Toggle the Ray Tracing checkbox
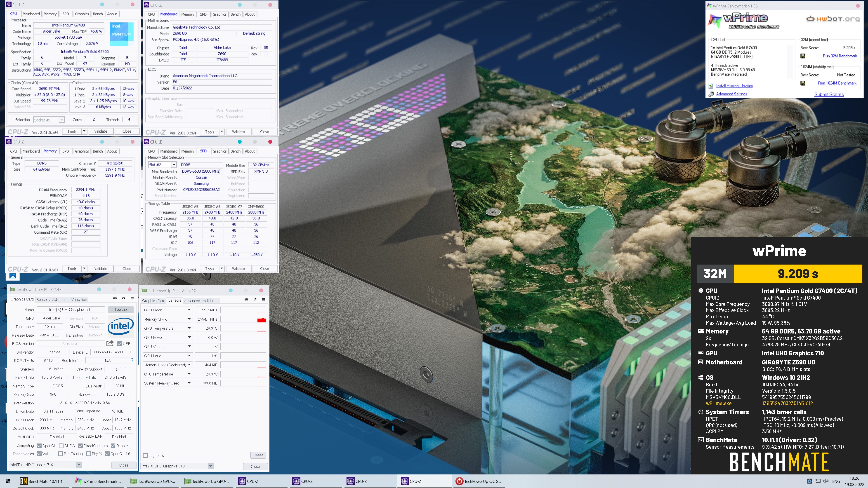This screenshot has width=868, height=488. click(x=60, y=454)
